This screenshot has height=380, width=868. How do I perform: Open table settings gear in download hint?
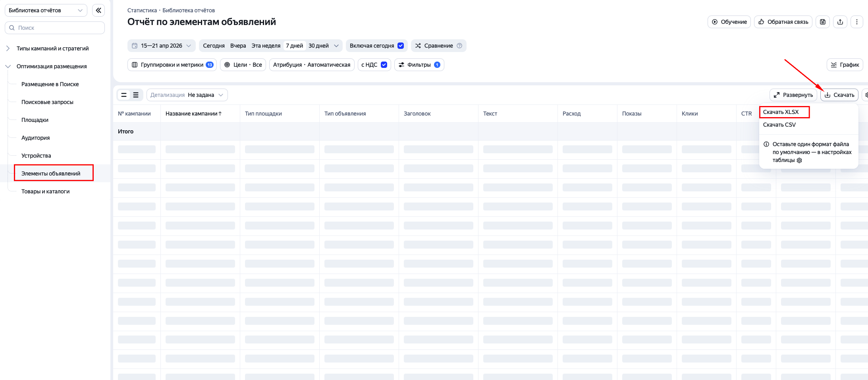point(799,160)
